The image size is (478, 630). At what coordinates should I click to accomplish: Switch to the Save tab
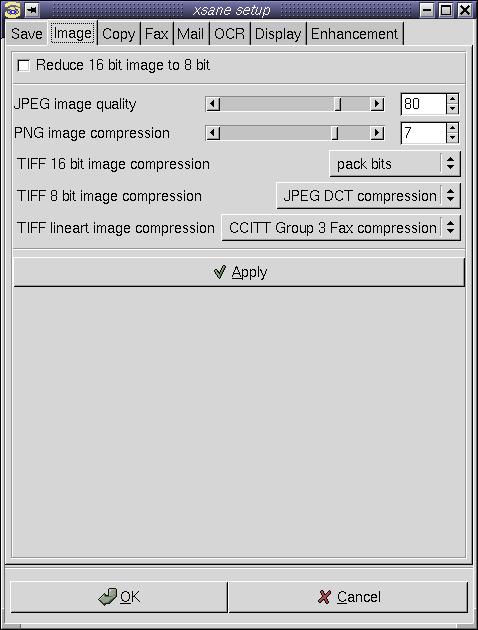(27, 34)
